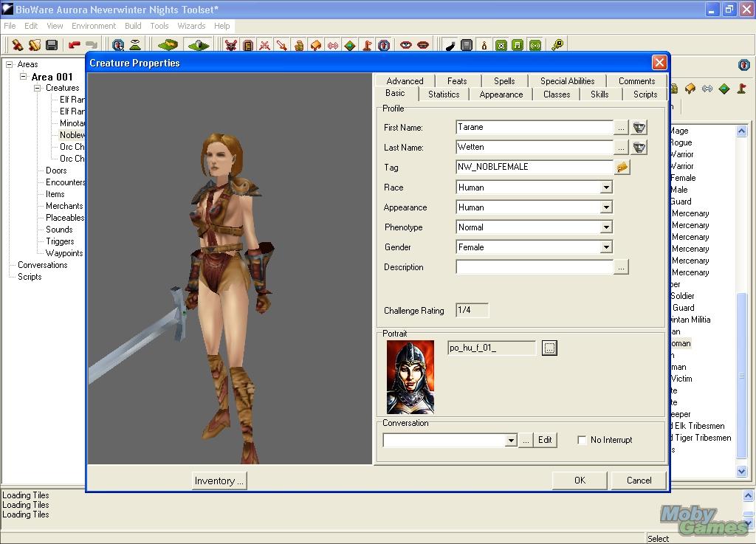The width and height of the screenshot is (756, 544).
Task: Click the ellipsis button beside Description
Action: pyautogui.click(x=621, y=267)
